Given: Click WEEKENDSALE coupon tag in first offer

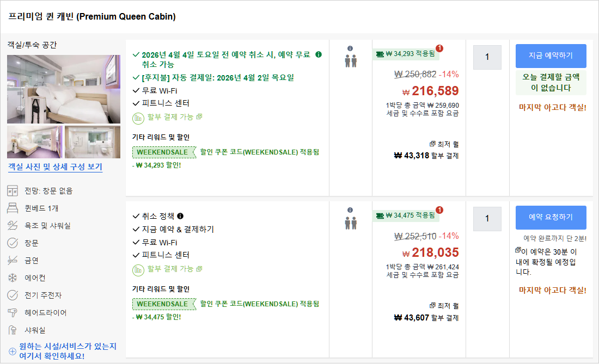Looking at the screenshot, I should coord(163,152).
